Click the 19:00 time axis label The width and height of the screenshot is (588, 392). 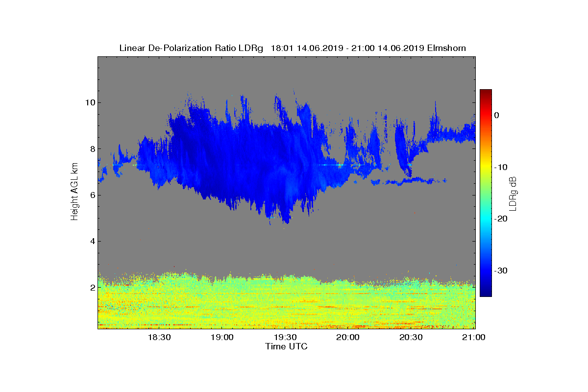point(222,338)
